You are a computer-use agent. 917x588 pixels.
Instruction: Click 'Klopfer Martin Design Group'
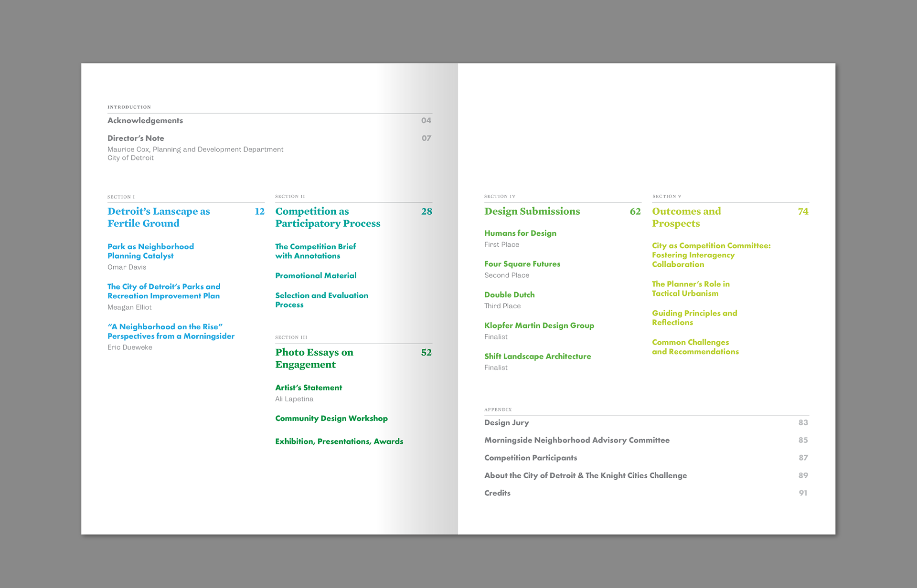pos(539,325)
